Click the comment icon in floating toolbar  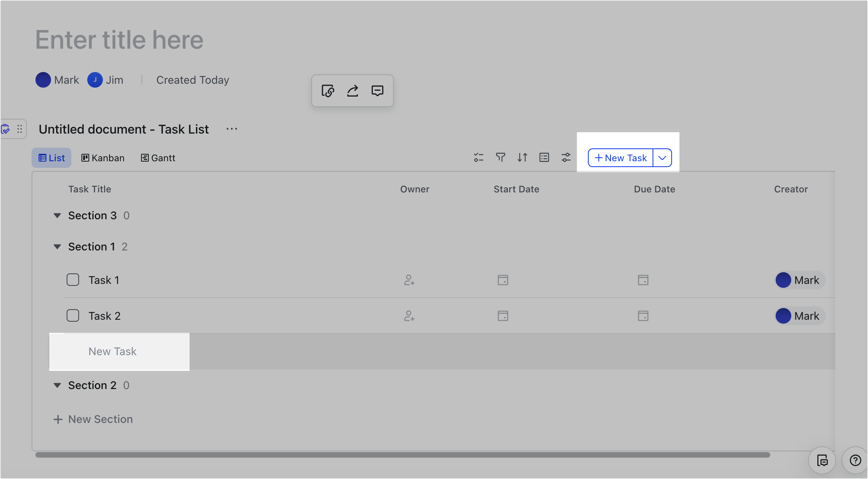(x=377, y=91)
